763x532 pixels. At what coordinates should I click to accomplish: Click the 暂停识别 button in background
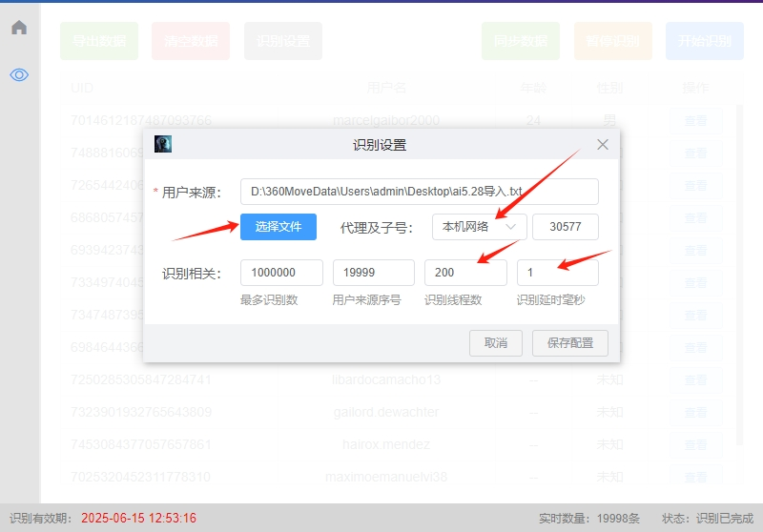coord(613,41)
